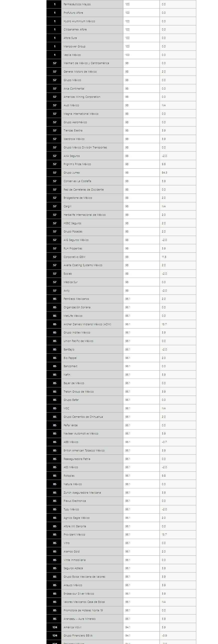Click the Grupo Jumex 84.3 value cell
This screenshot has height=644, width=218.
178,173
